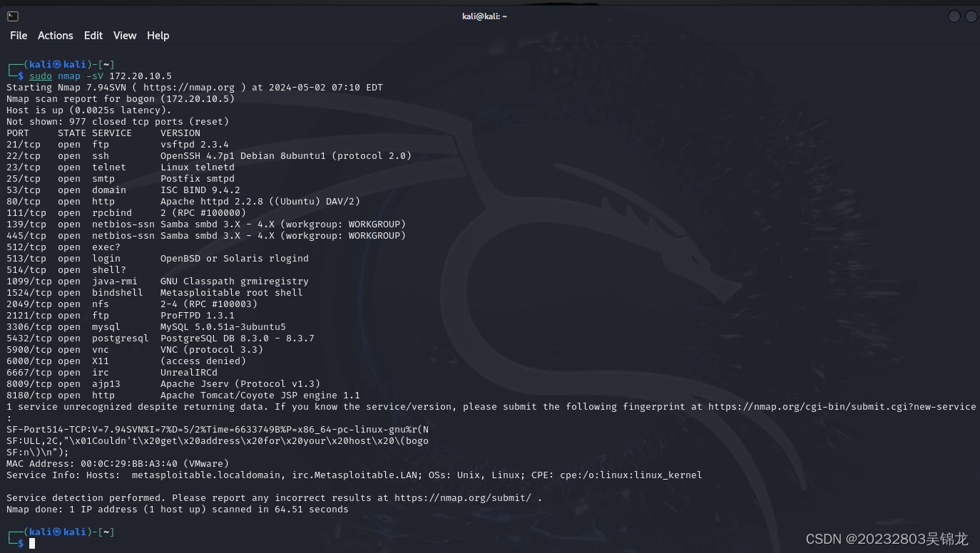The width and height of the screenshot is (980, 553).
Task: Click the first round window control button
Action: pyautogui.click(x=954, y=16)
